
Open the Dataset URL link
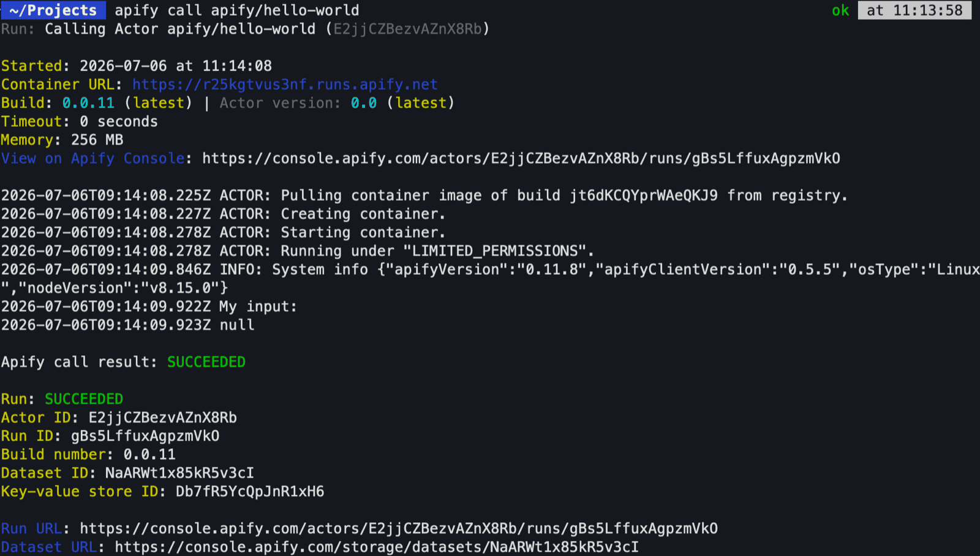377,547
